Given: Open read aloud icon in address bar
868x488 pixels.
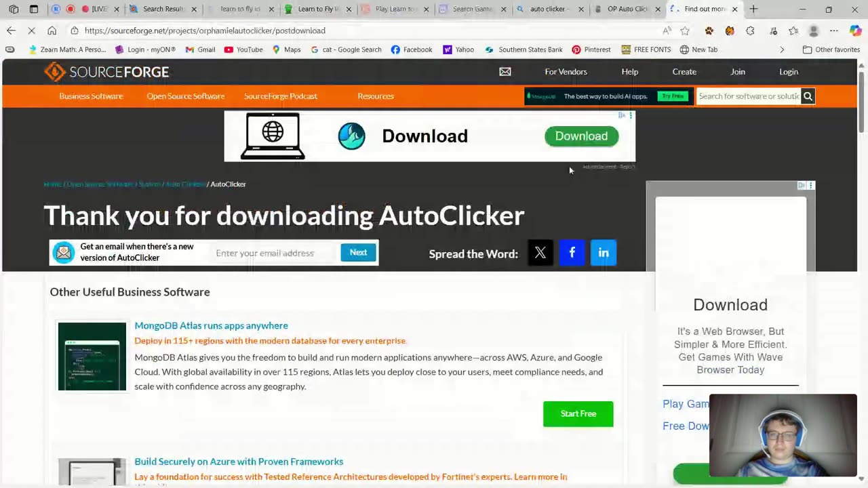Looking at the screenshot, I should pos(667,30).
